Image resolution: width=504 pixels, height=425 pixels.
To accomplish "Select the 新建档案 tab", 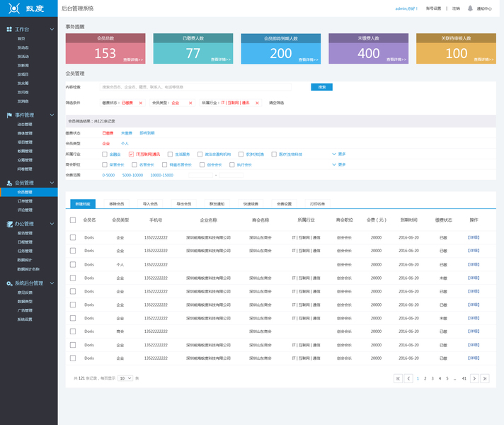I will (x=83, y=204).
